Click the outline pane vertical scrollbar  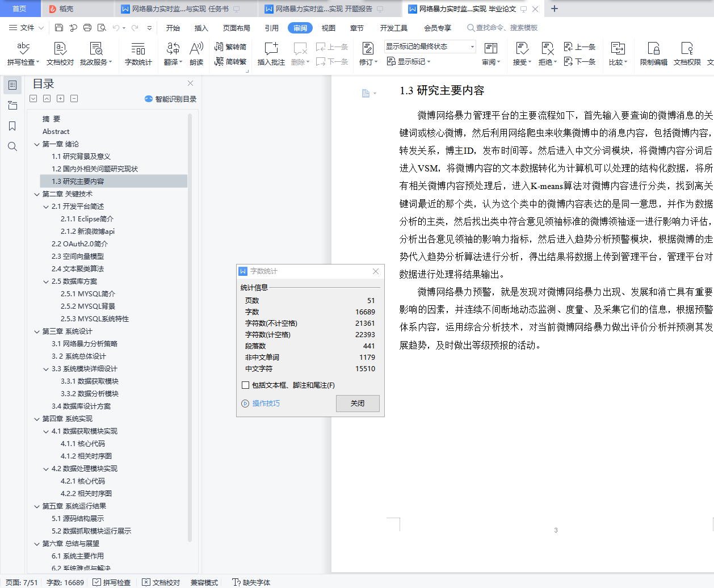coord(190,326)
